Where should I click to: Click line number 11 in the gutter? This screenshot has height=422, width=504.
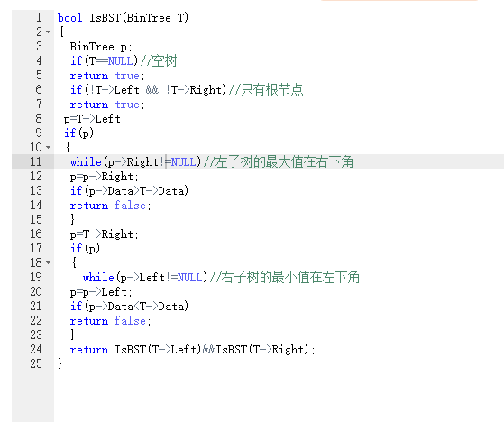tap(36, 161)
